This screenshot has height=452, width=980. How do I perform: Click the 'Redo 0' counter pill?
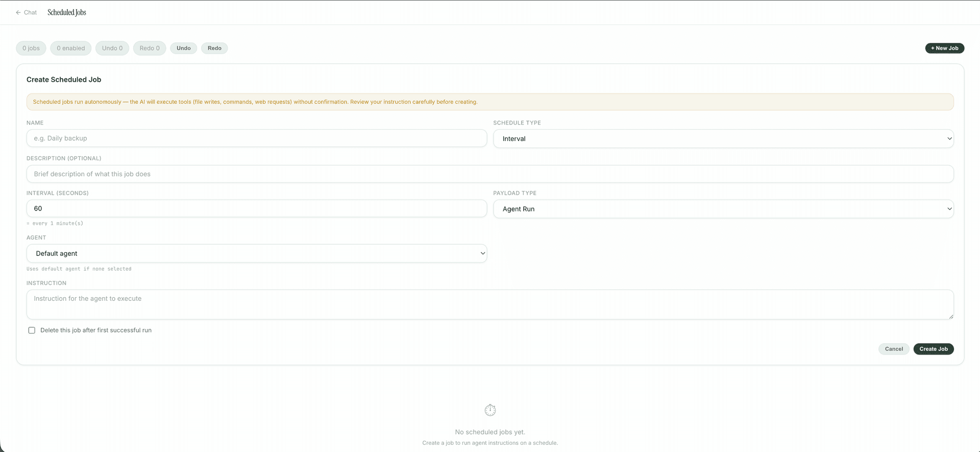point(150,49)
